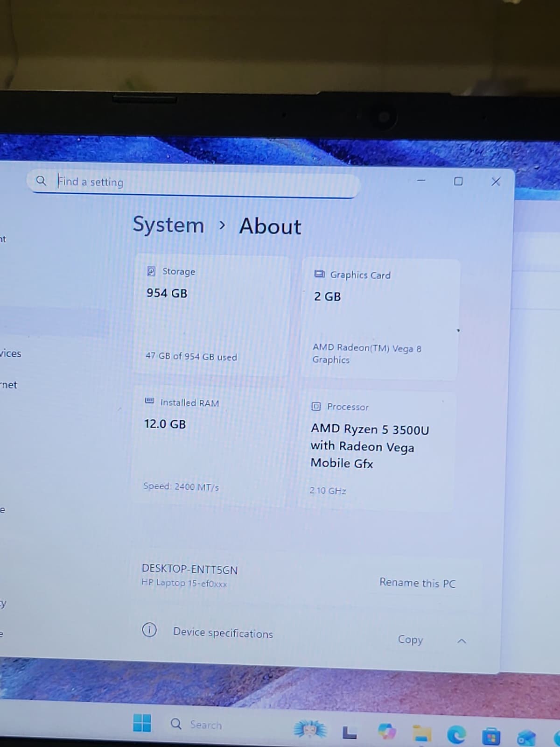This screenshot has height=747, width=560.
Task: Open File Explorer from the taskbar
Action: pyautogui.click(x=422, y=733)
